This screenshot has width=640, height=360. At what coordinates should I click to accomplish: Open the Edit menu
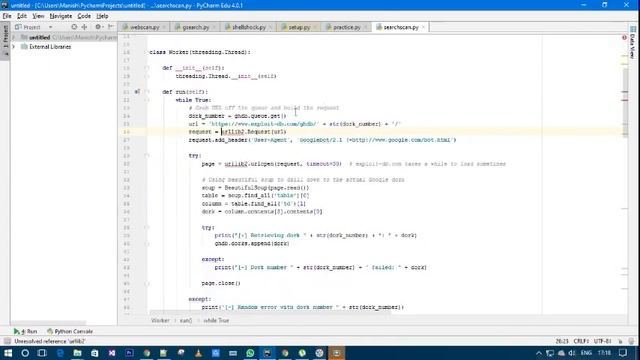[x=22, y=16]
